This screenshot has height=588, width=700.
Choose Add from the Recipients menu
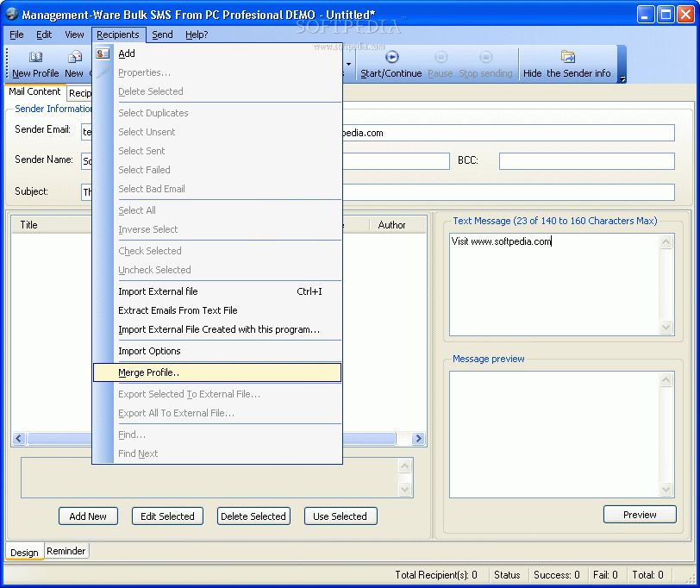pos(217,53)
